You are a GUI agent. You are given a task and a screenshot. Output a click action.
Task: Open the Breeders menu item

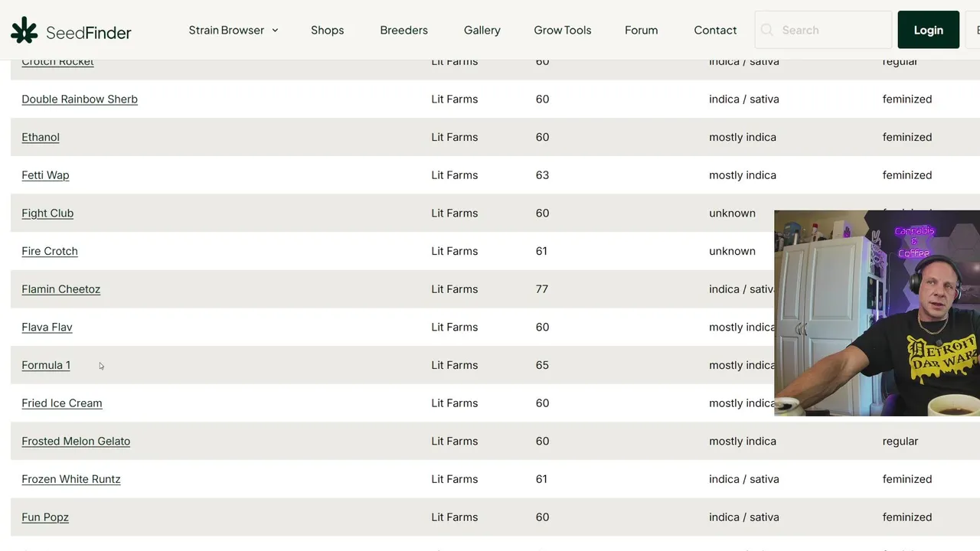403,31
